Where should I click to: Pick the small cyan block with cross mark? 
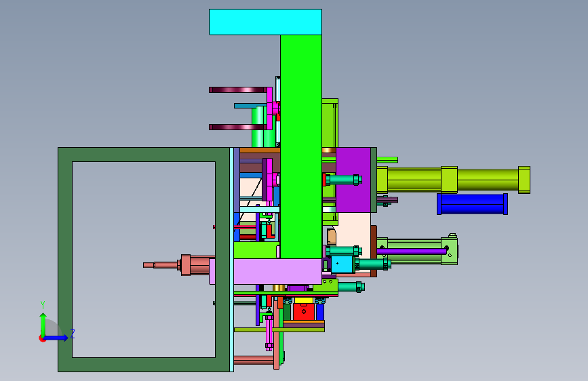click(342, 264)
